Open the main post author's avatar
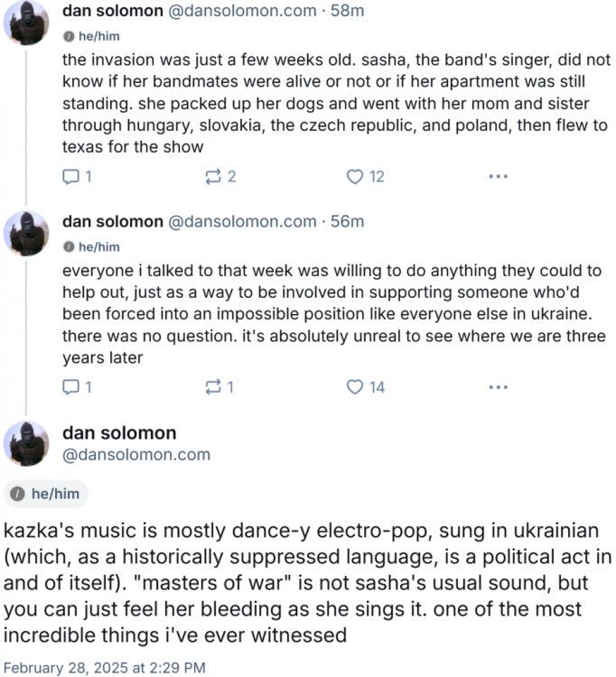This screenshot has width=616, height=677. coord(26,443)
